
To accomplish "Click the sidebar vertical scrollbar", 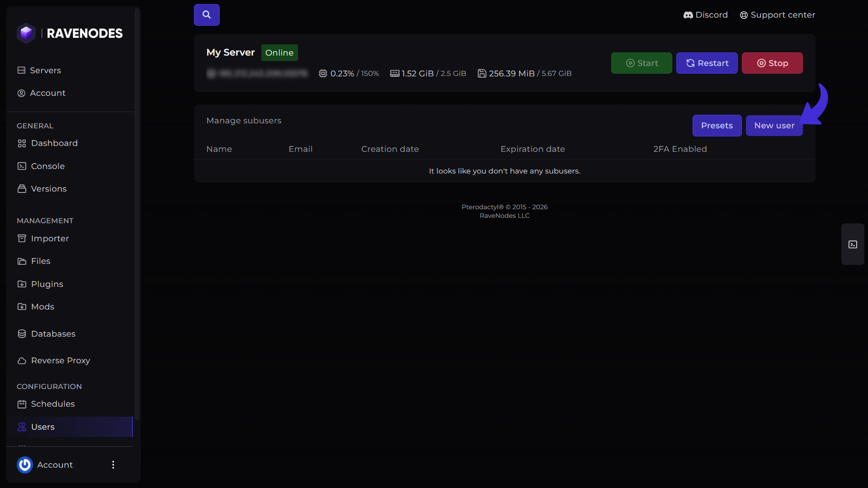I will click(x=137, y=215).
